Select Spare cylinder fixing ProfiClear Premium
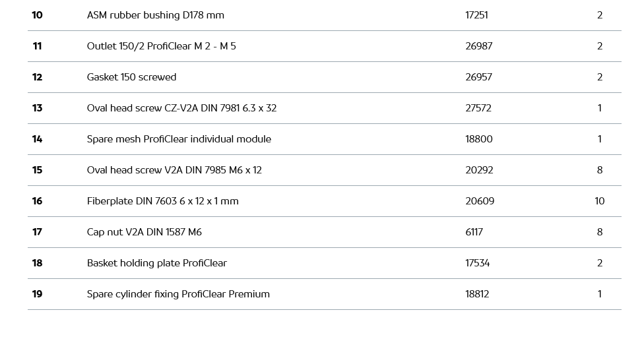Screen dimensions: 642x364 coord(178,294)
